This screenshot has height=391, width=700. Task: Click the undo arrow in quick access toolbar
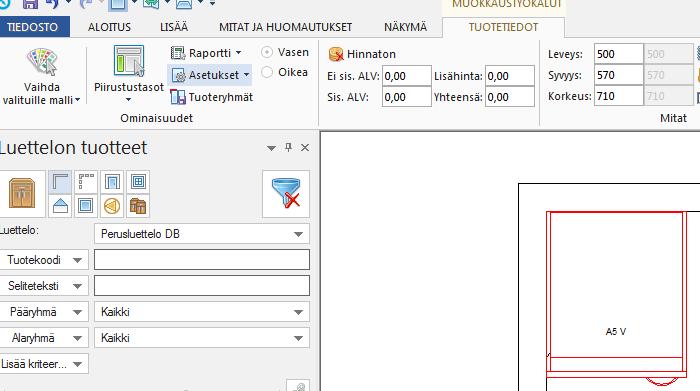click(x=52, y=4)
